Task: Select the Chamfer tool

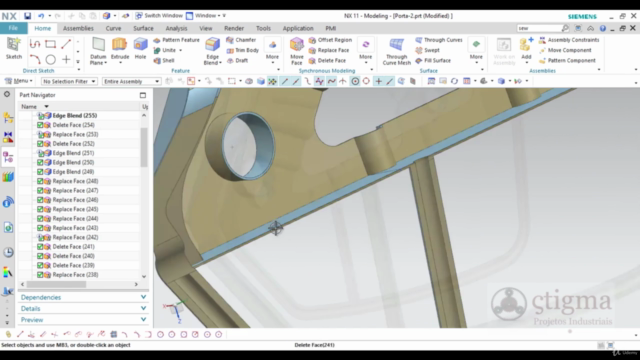Action: [241, 40]
